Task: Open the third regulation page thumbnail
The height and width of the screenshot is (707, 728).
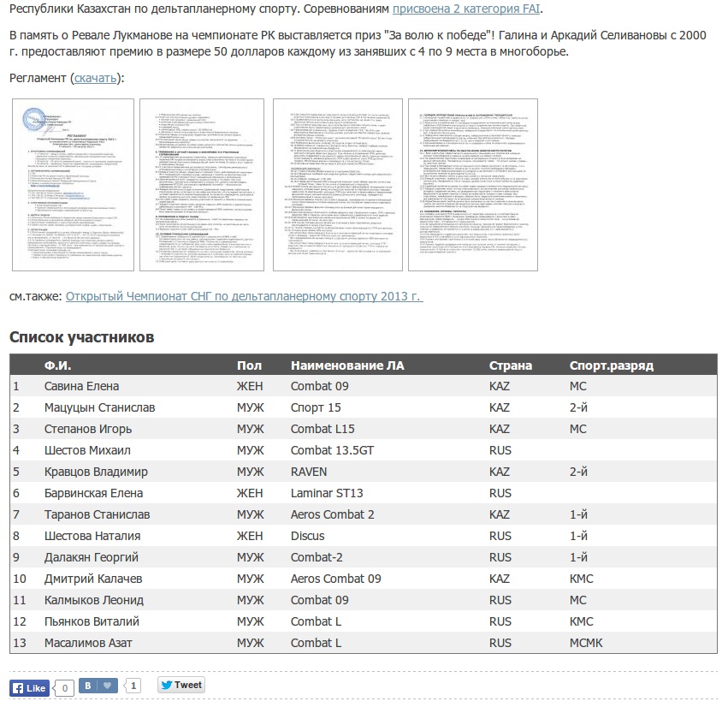Action: [x=337, y=185]
